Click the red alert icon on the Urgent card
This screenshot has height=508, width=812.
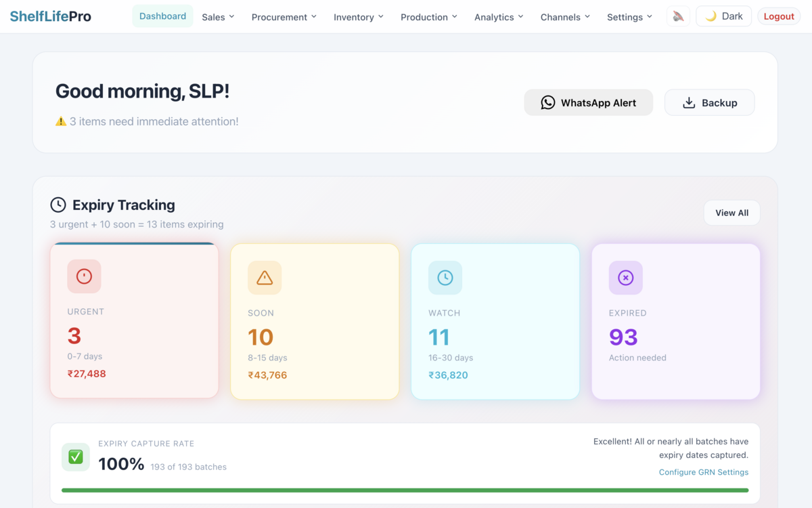84,276
